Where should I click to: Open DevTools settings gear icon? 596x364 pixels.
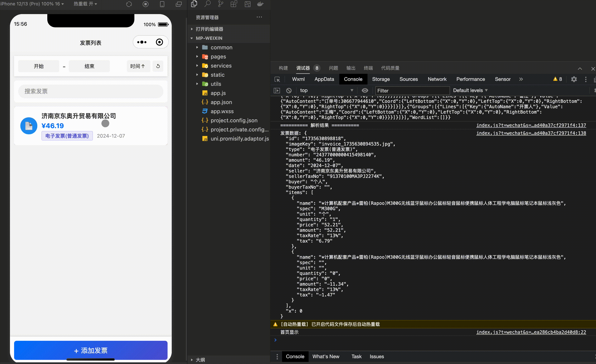point(574,79)
